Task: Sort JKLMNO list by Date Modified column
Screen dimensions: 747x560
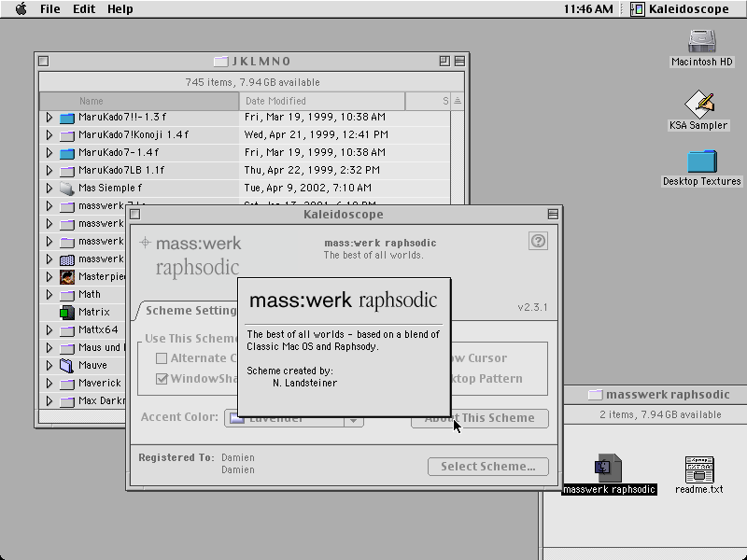Action: click(321, 101)
